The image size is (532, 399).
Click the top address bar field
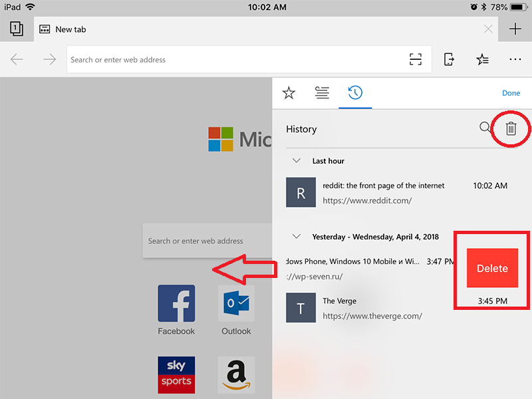[249, 59]
